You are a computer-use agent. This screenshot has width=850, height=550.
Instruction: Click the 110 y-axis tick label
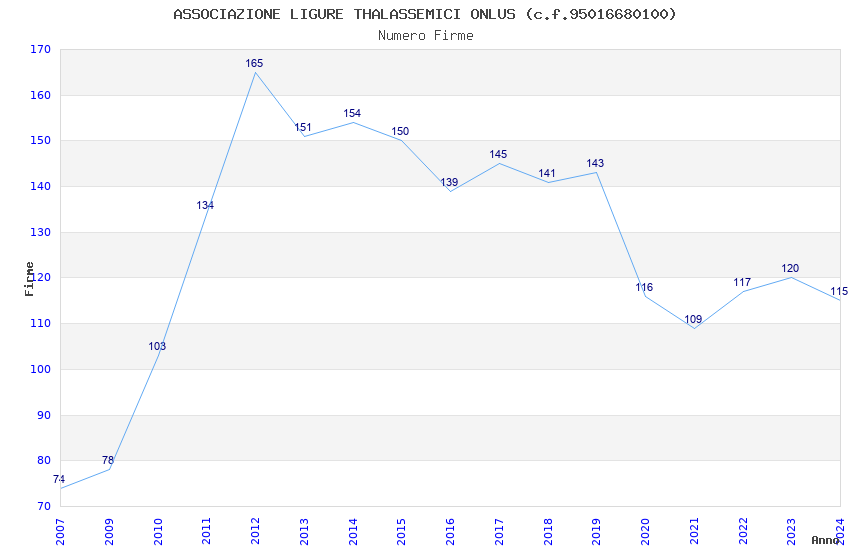pos(40,323)
